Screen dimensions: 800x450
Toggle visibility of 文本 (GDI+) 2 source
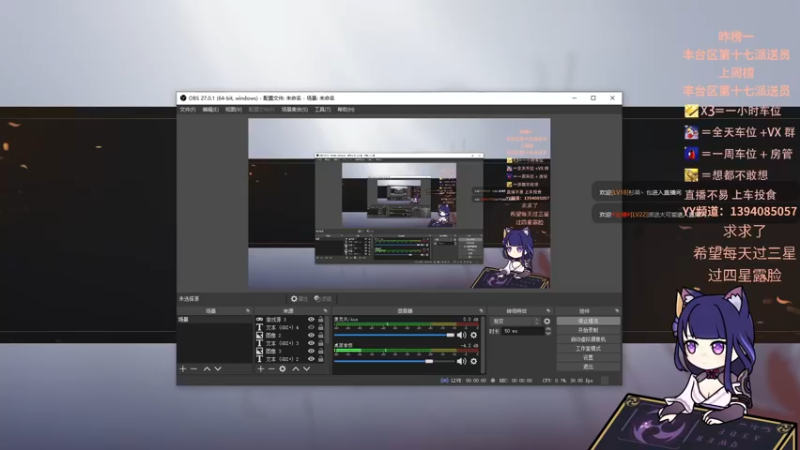[311, 359]
